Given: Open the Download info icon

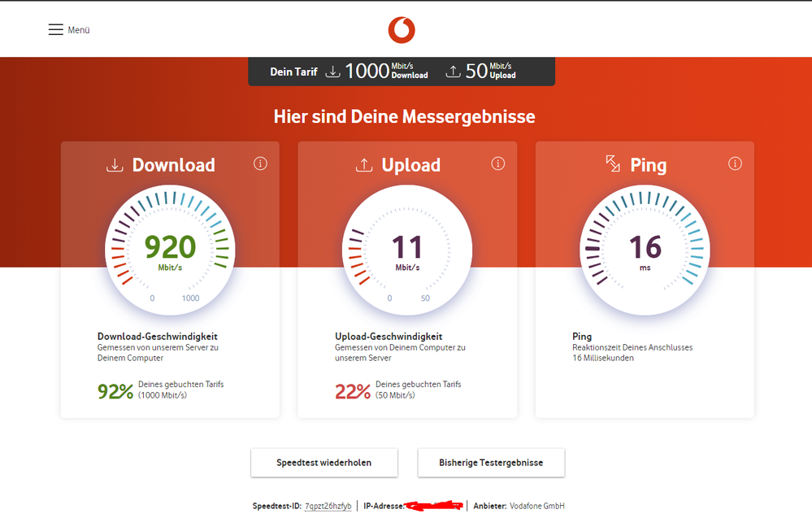Looking at the screenshot, I should 260,163.
